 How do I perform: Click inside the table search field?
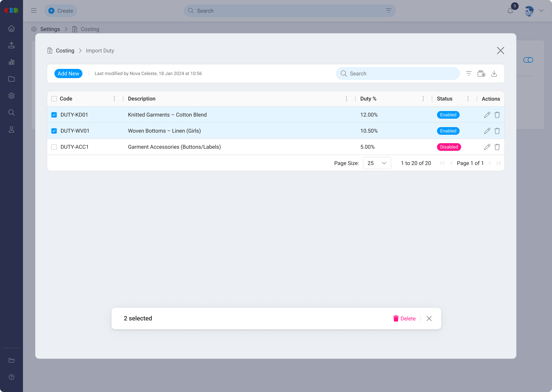click(x=398, y=73)
